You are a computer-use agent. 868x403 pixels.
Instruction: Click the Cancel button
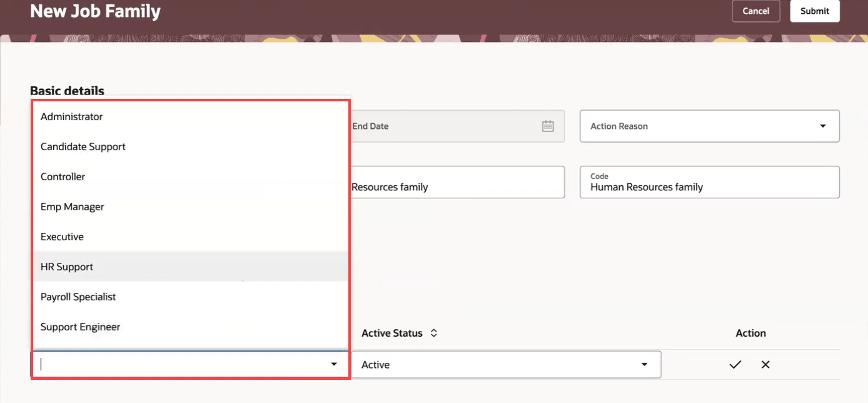point(755,11)
